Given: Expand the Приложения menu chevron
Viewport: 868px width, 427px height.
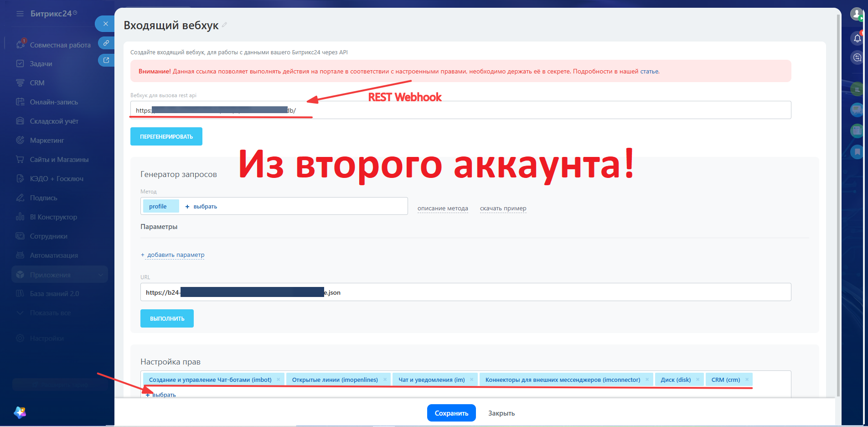Looking at the screenshot, I should click(101, 275).
